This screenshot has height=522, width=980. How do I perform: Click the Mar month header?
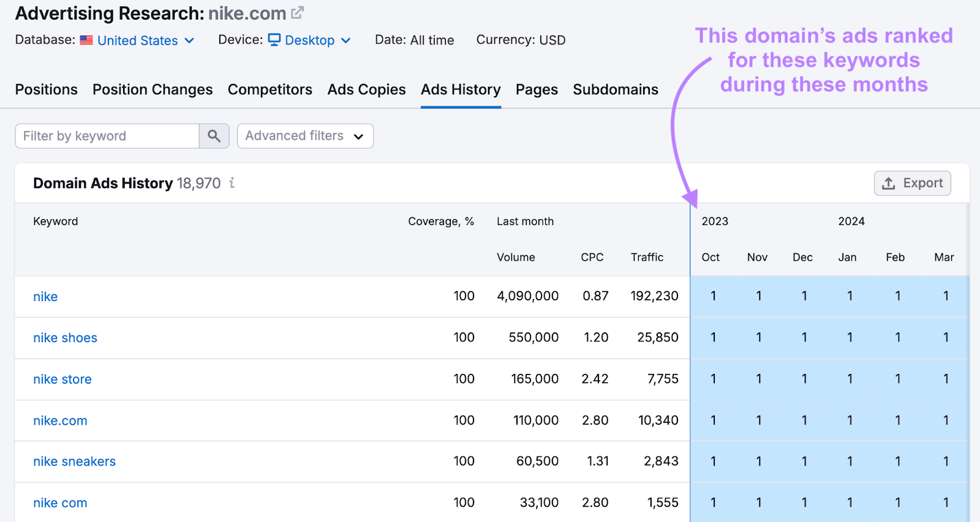pyautogui.click(x=944, y=257)
